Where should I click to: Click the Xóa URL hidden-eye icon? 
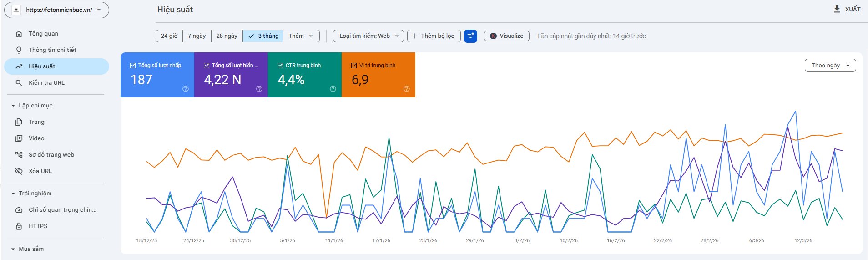tap(19, 171)
